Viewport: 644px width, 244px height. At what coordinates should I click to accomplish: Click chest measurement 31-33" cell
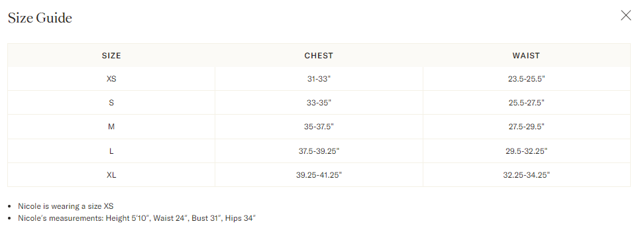pos(319,79)
